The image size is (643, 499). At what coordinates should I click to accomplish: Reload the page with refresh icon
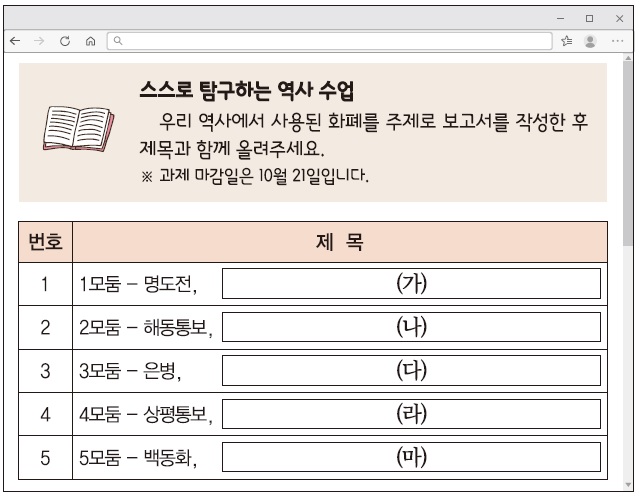coord(65,41)
